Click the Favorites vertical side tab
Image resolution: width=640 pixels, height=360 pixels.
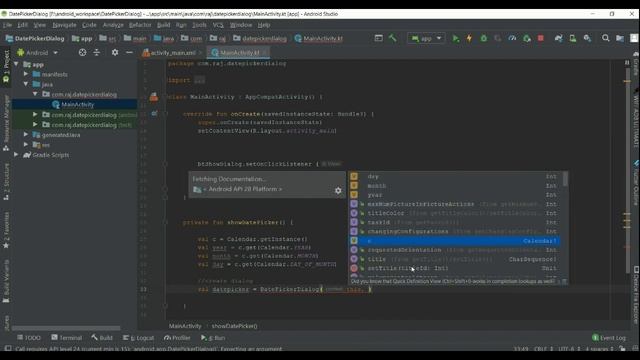pyautogui.click(x=6, y=231)
